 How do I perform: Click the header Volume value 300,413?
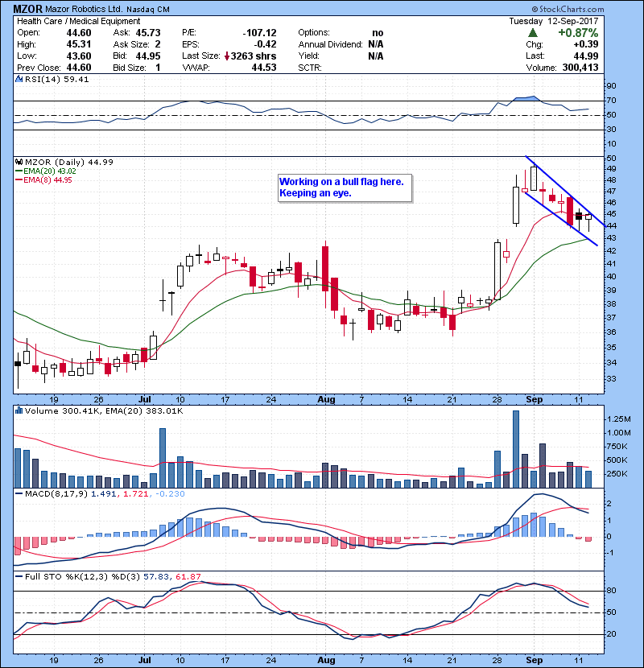pyautogui.click(x=580, y=68)
